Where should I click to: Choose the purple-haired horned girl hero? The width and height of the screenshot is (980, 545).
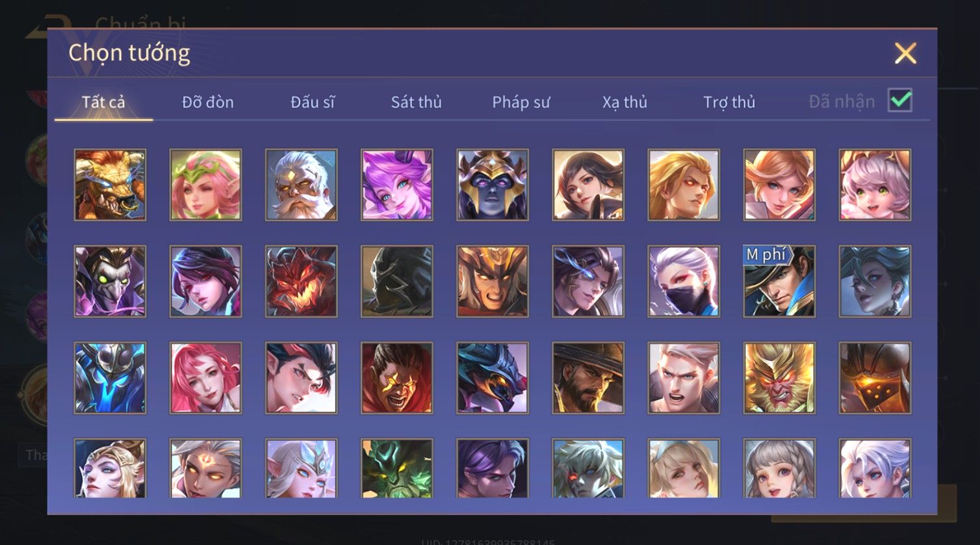tap(396, 185)
